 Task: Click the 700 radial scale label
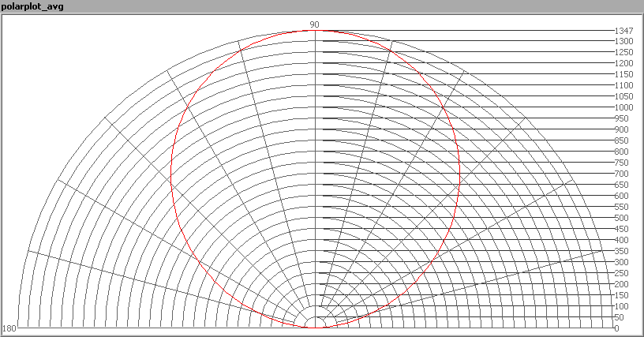[621, 174]
